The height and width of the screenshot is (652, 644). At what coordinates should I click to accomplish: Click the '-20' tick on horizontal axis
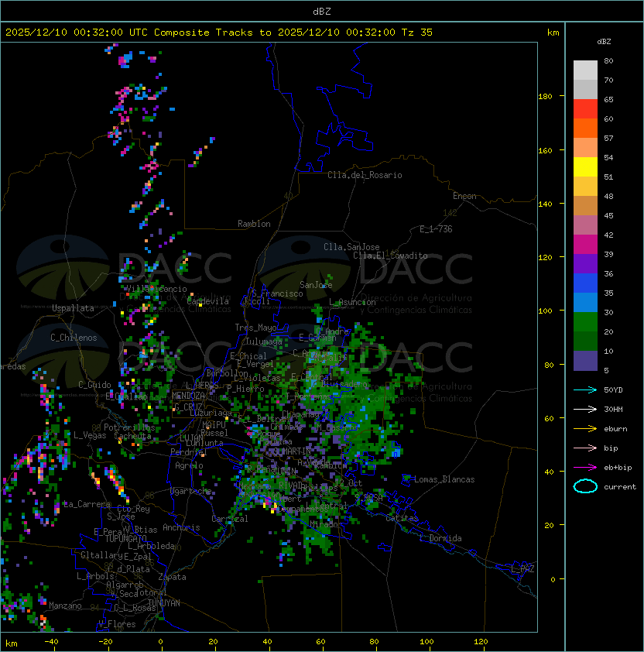pos(105,642)
